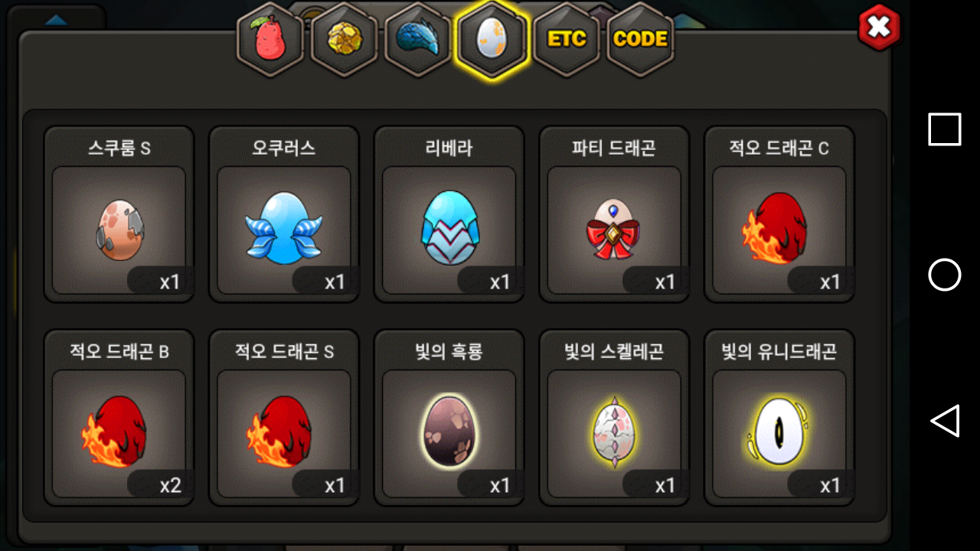Select the egg inventory tab
The image size is (980, 551).
pos(491,39)
